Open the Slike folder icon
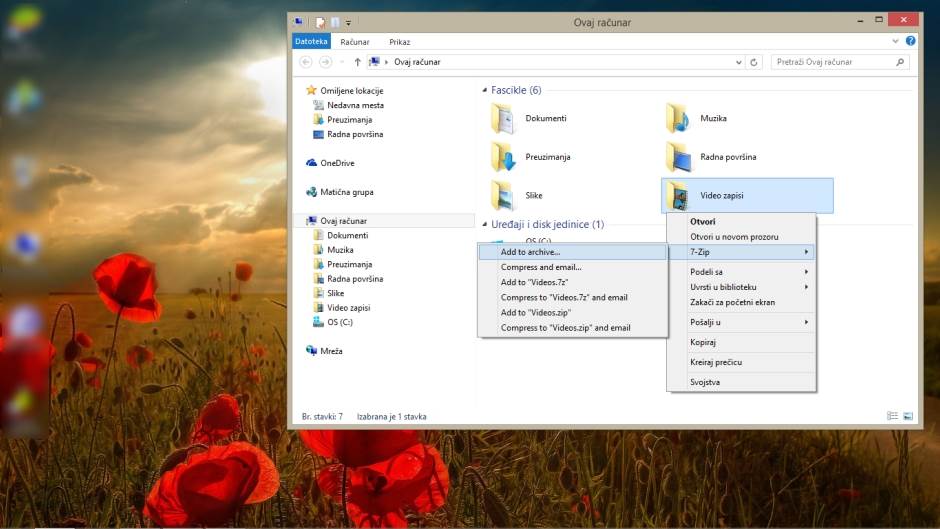940x529 pixels. click(503, 195)
